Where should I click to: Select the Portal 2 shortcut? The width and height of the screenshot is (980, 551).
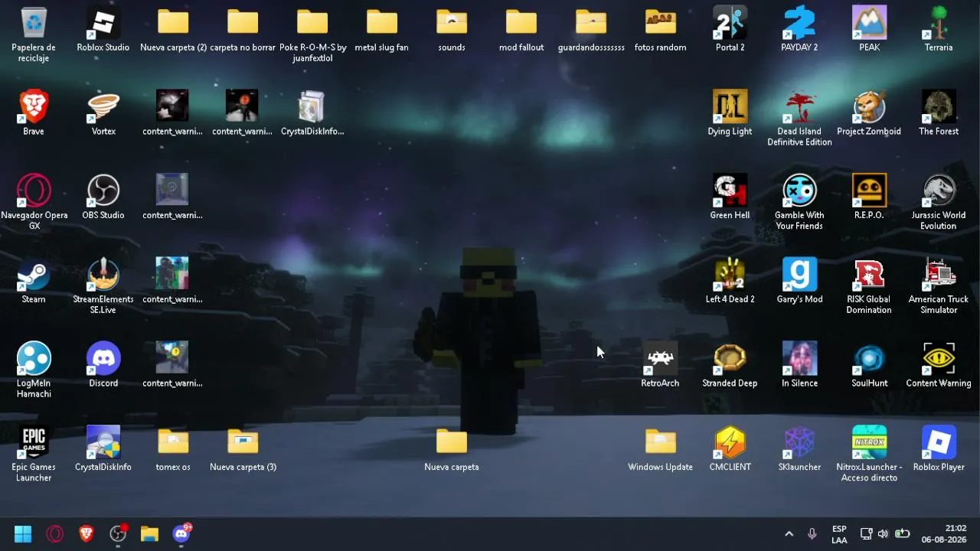[x=730, y=29]
